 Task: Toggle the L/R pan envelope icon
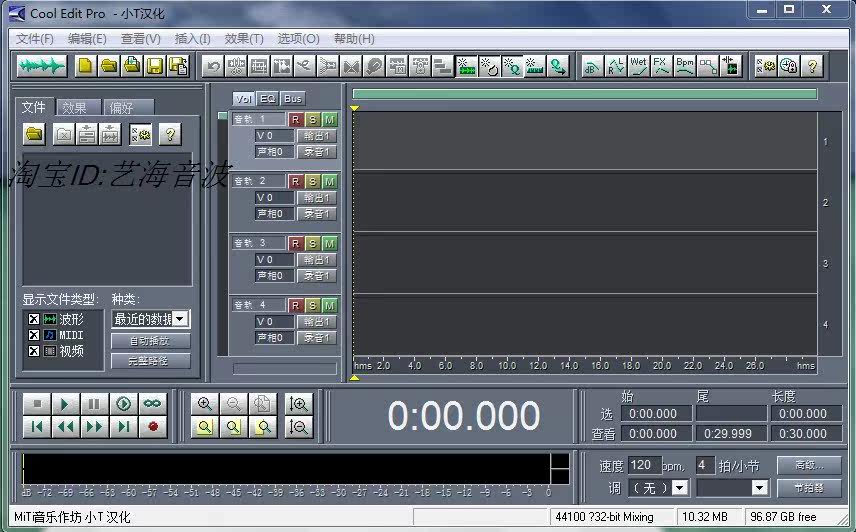point(615,67)
